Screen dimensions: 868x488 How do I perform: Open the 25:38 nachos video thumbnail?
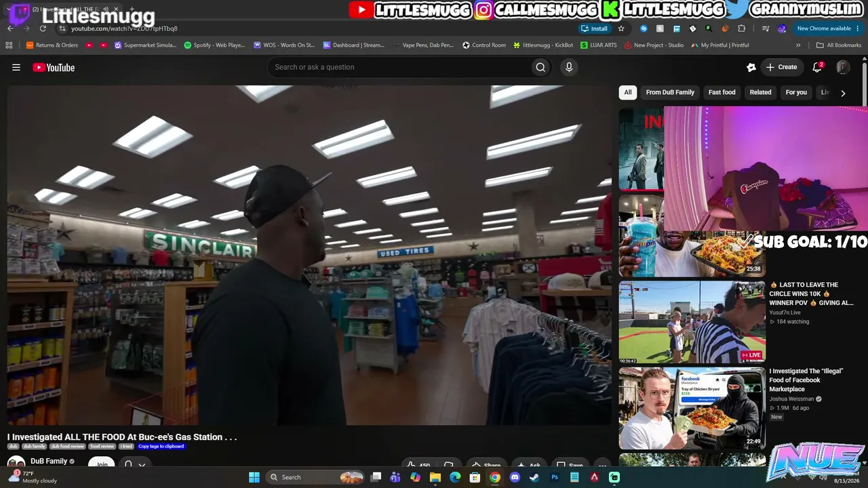(x=692, y=236)
